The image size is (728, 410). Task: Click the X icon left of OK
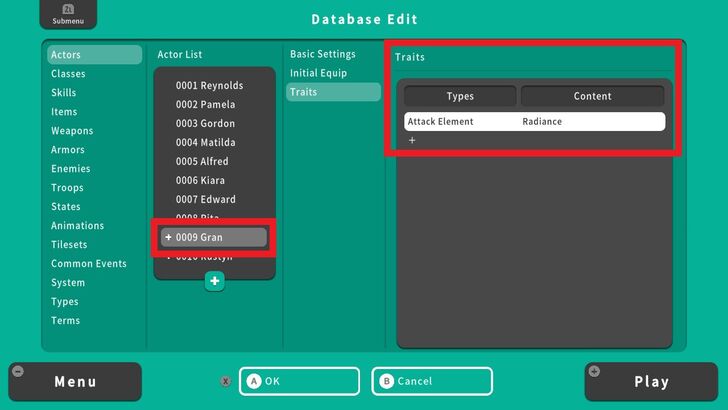(x=226, y=381)
